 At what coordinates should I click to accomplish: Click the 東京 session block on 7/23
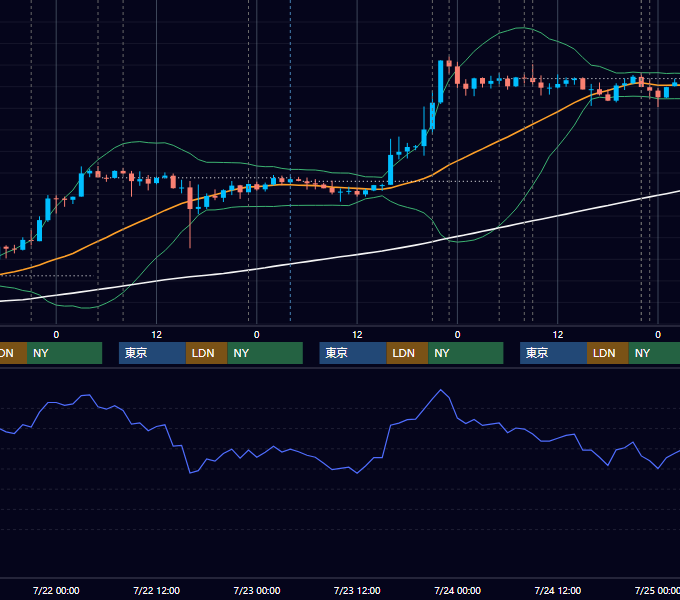[353, 353]
